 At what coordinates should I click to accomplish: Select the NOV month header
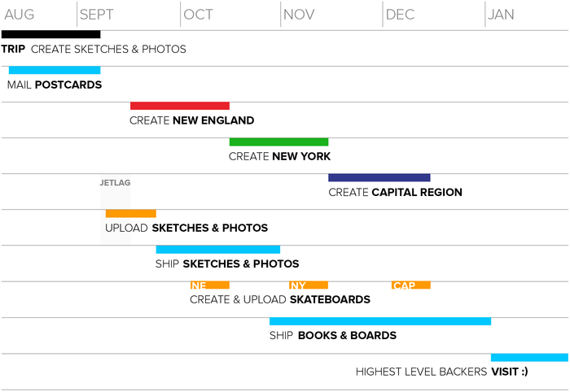pos(299,15)
